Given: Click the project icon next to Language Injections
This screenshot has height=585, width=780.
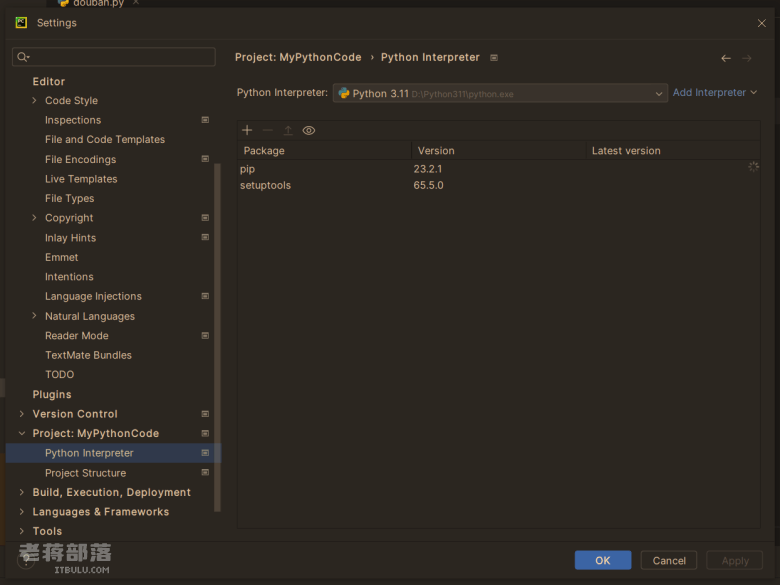Looking at the screenshot, I should click(x=205, y=296).
